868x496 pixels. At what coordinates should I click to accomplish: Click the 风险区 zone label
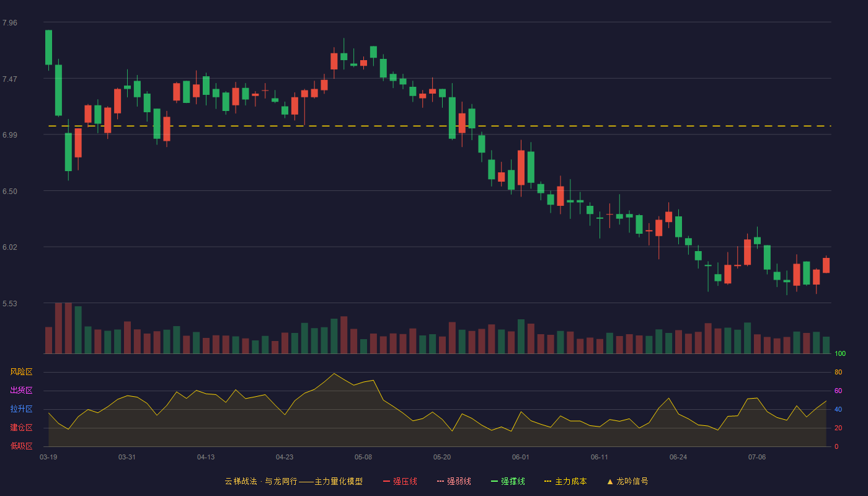click(x=21, y=372)
